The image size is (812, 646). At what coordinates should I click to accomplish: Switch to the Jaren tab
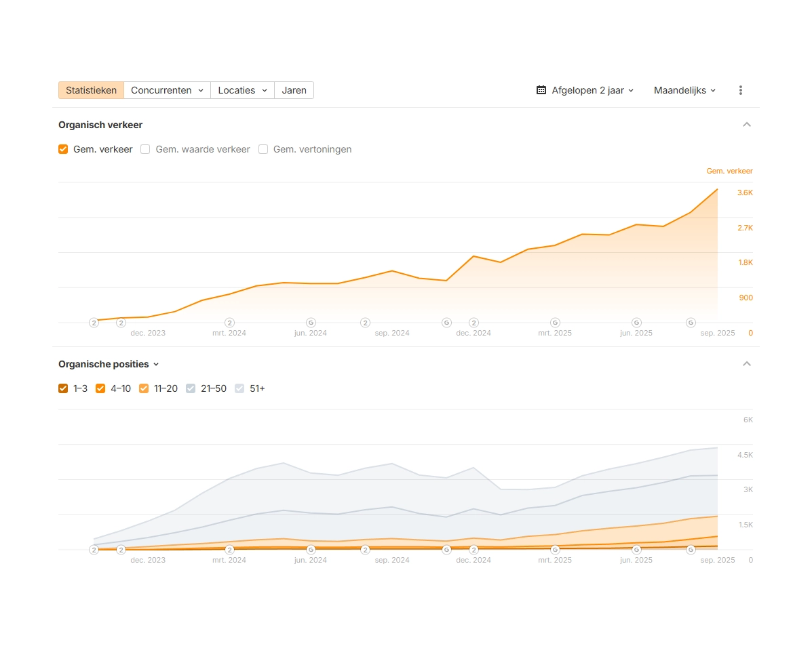click(294, 90)
